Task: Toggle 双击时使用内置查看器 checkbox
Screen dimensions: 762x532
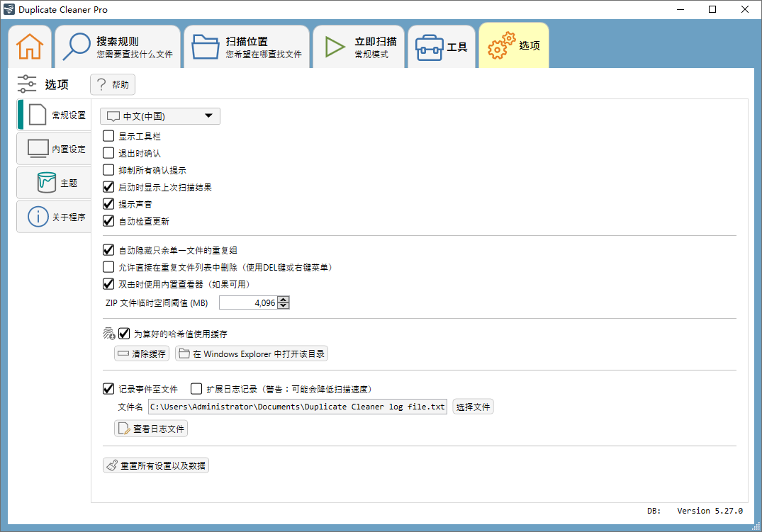Action: click(108, 284)
